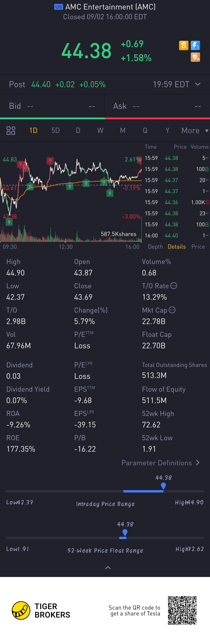210x644 pixels.
Task: Switch to the Q quarterly chart tab
Action: coord(145,131)
